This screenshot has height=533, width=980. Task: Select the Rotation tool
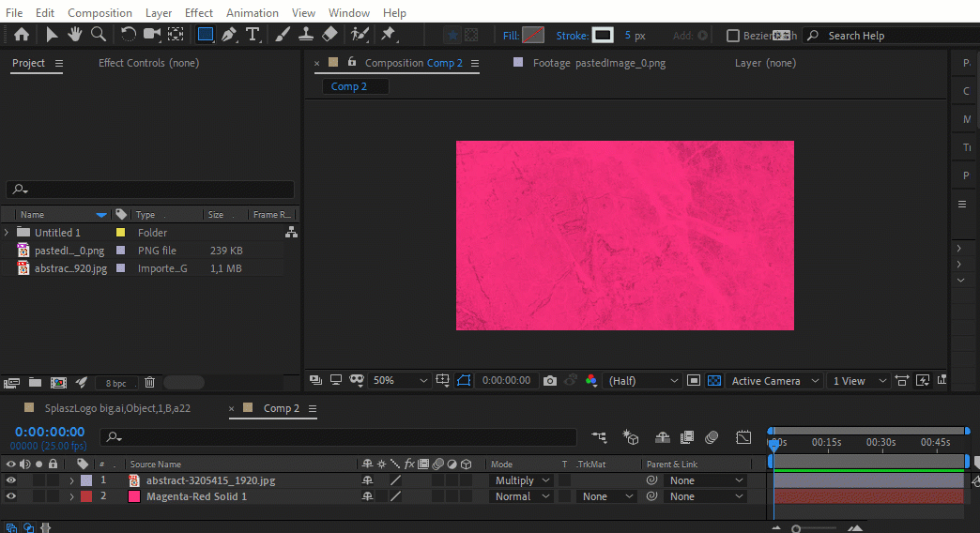128,35
